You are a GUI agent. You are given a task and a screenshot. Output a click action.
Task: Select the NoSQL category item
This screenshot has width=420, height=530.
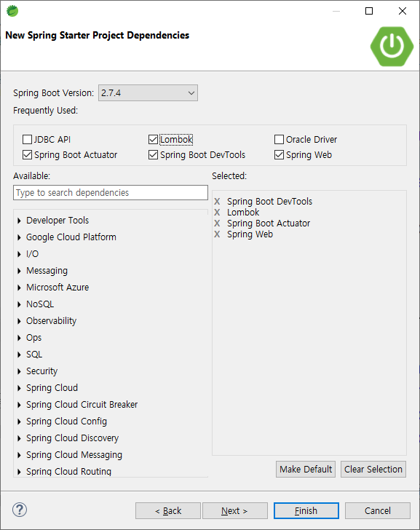40,304
